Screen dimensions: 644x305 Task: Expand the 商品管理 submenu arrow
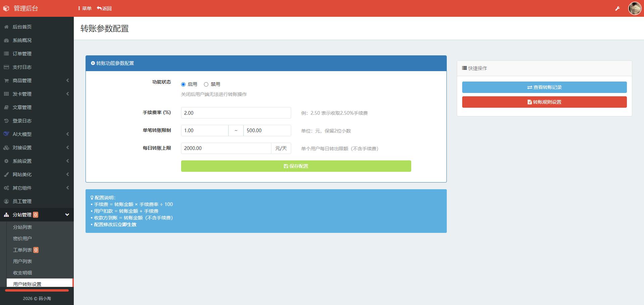click(67, 81)
